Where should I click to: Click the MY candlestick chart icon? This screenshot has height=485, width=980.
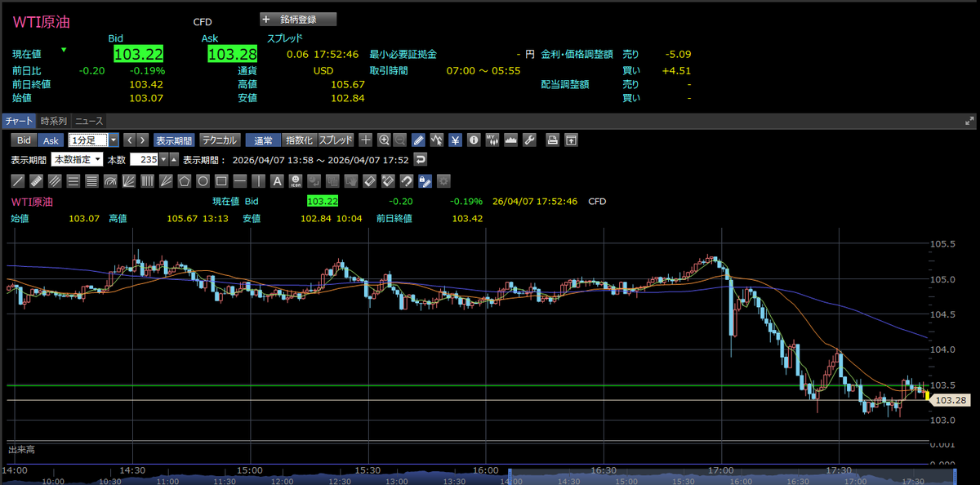coord(492,140)
